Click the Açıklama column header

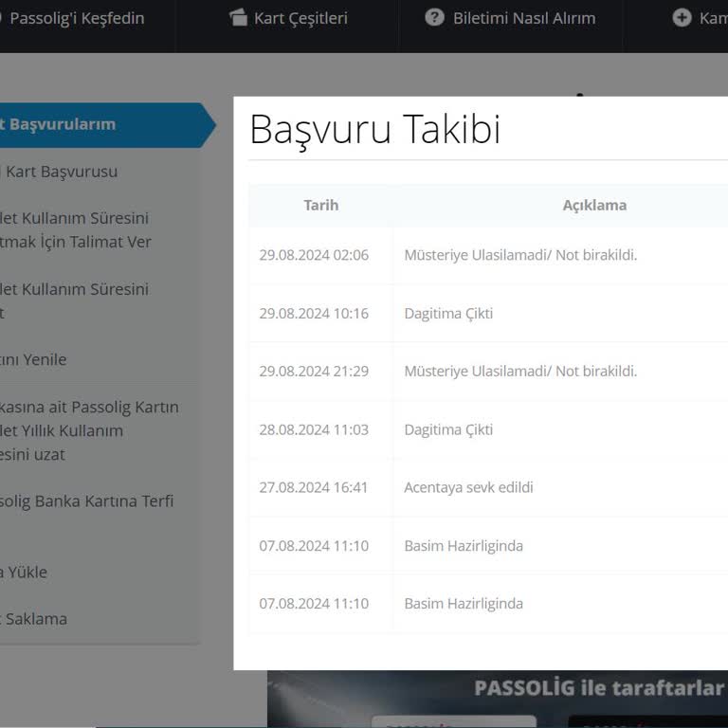point(594,205)
